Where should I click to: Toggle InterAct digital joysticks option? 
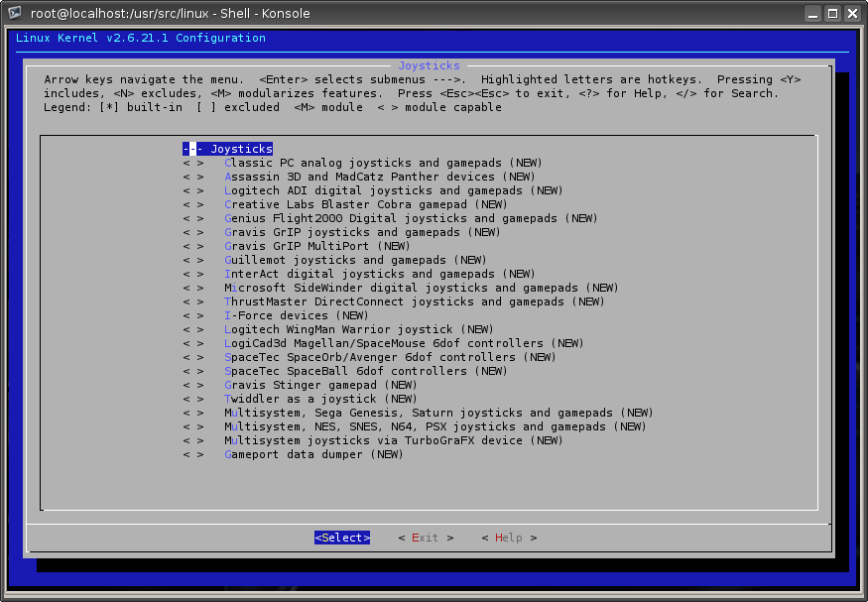pos(193,274)
